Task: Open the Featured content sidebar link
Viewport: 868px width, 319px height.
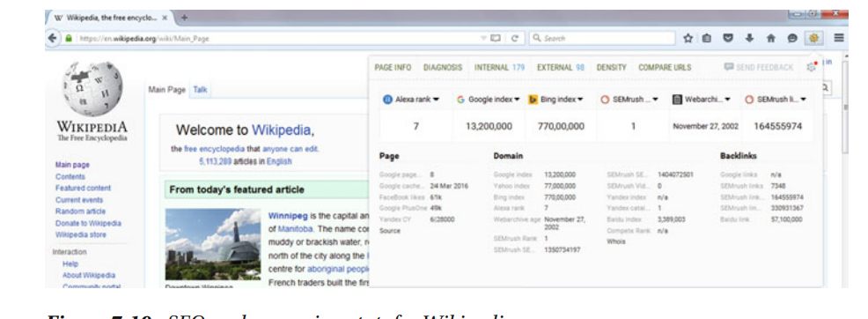Action: click(83, 189)
